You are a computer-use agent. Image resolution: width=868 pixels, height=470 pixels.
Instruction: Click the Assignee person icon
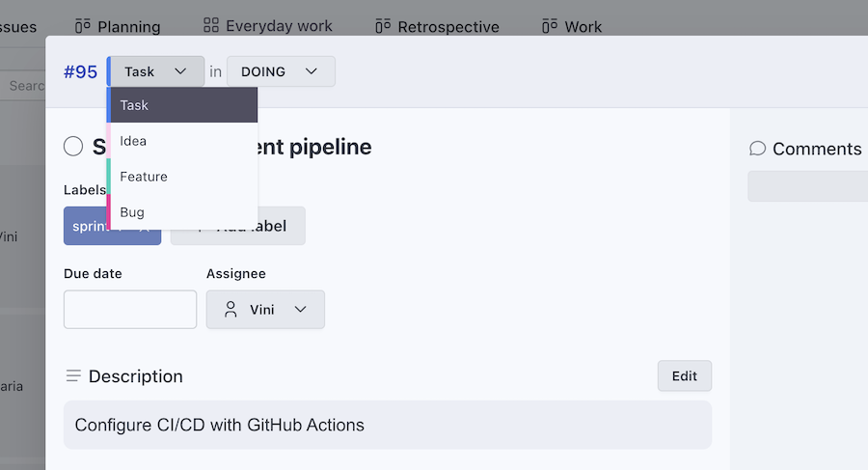(231, 310)
